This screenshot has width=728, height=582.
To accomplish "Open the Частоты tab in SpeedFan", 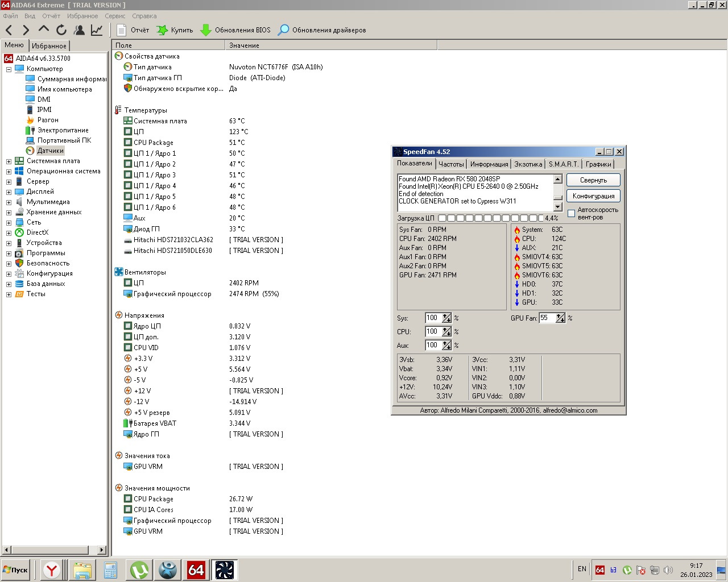I will tap(451, 164).
